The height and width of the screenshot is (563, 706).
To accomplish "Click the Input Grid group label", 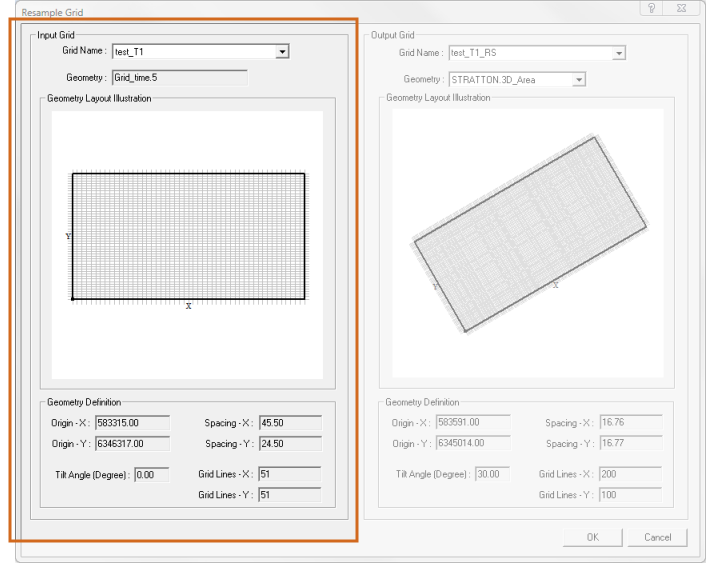I will (56, 35).
